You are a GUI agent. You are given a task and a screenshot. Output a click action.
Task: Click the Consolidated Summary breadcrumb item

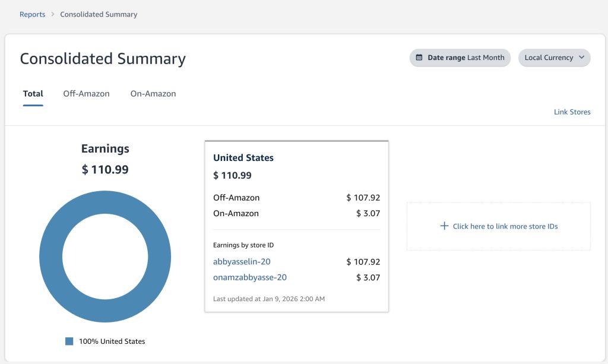[99, 14]
